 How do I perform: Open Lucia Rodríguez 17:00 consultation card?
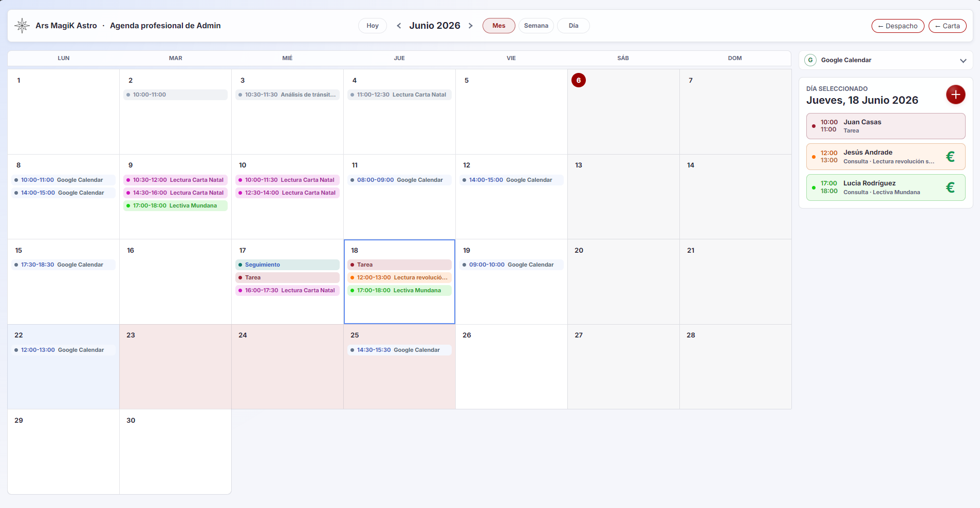click(x=885, y=187)
